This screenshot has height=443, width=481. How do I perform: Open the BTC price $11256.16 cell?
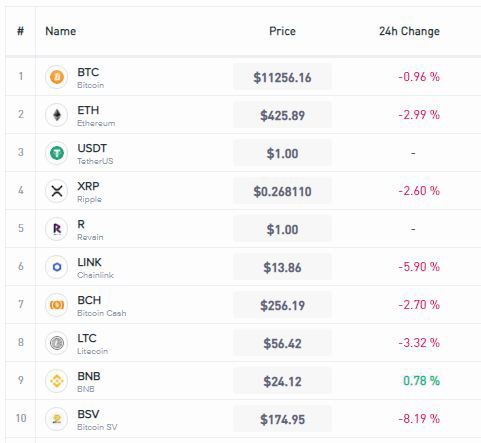(x=282, y=77)
